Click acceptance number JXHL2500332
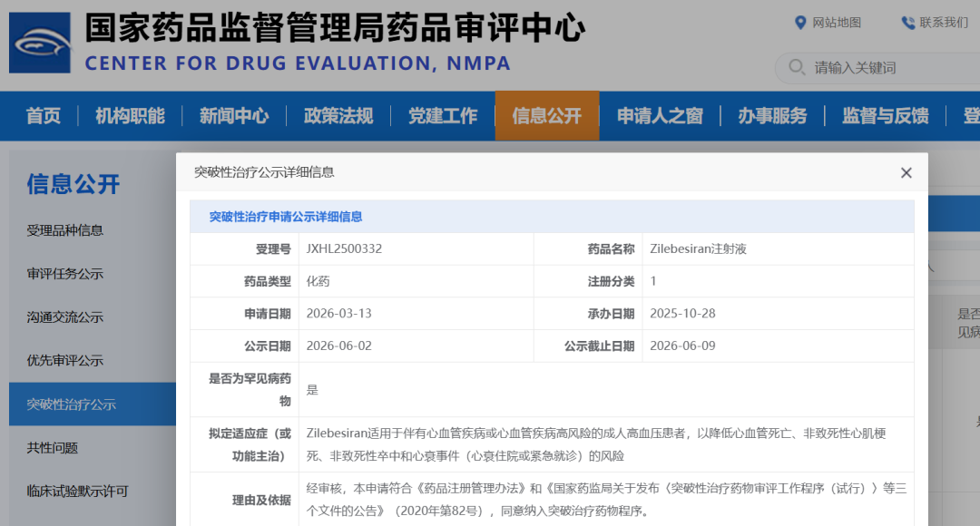 [344, 248]
